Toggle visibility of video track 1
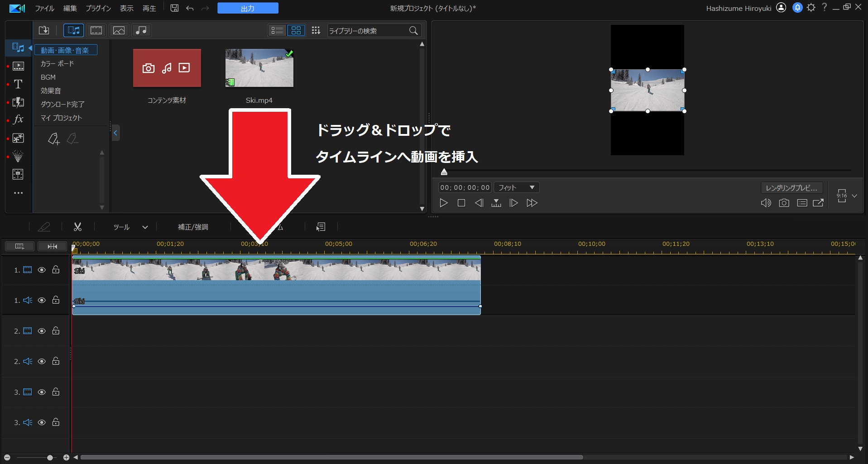The image size is (868, 464). [42, 270]
